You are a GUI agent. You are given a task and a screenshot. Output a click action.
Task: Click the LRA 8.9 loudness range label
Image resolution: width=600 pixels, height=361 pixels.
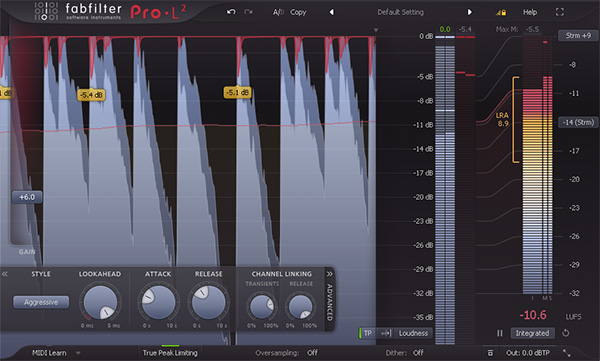pos(502,119)
